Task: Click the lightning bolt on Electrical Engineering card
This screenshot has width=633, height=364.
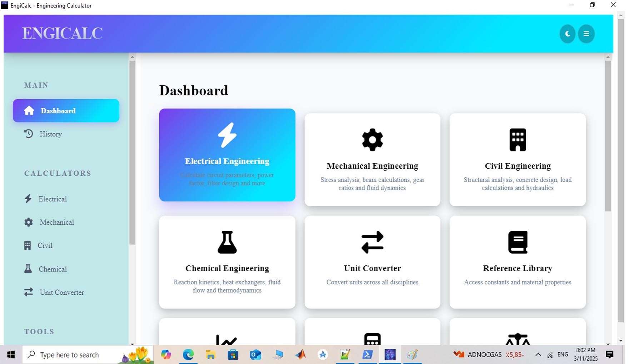Action: coord(227,135)
